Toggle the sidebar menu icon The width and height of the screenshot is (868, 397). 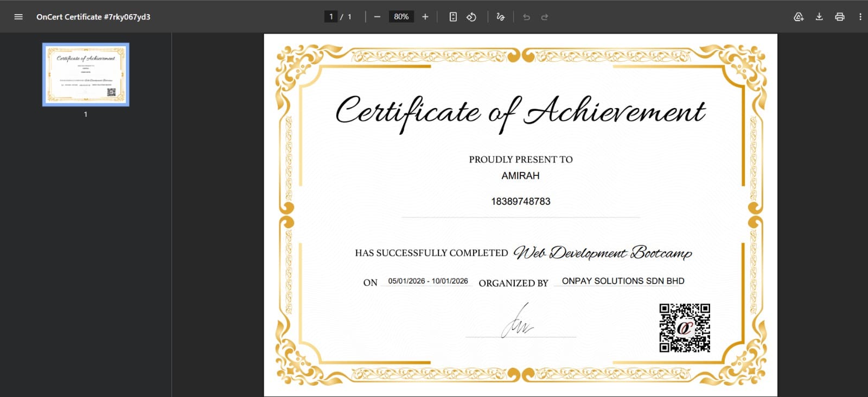pyautogui.click(x=18, y=17)
